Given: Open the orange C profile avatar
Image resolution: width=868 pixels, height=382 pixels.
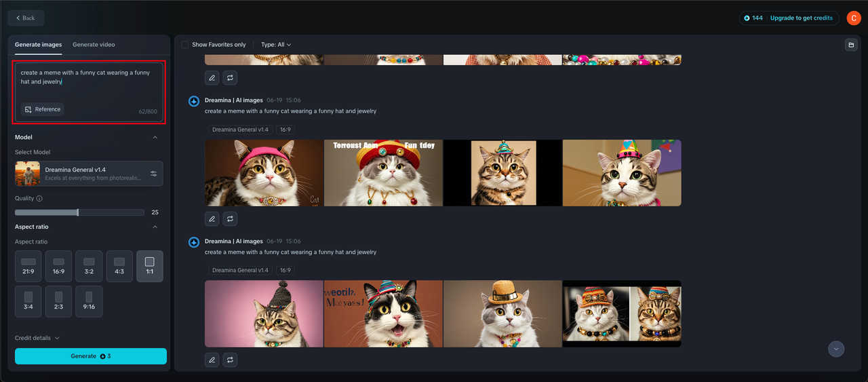Looking at the screenshot, I should [x=853, y=18].
